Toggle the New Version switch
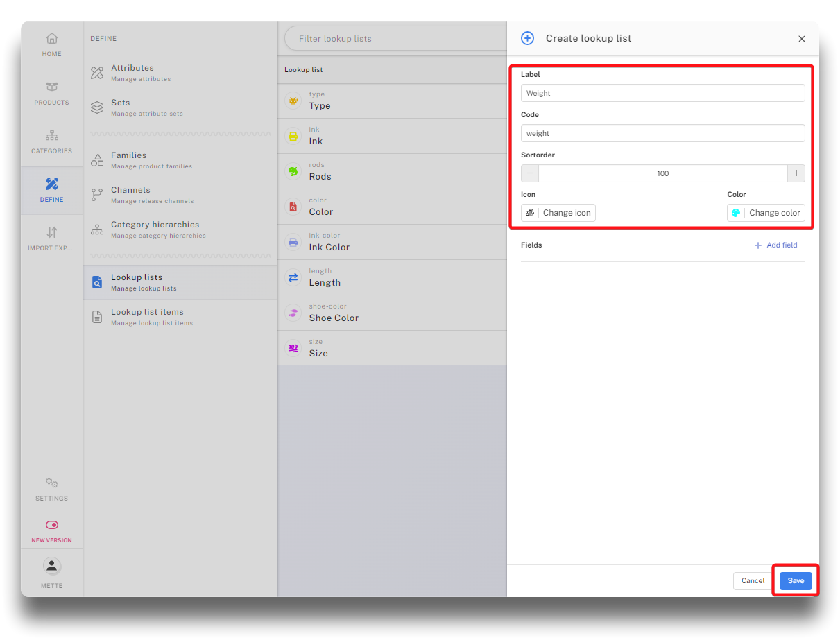The height and width of the screenshot is (640, 840). [51, 526]
